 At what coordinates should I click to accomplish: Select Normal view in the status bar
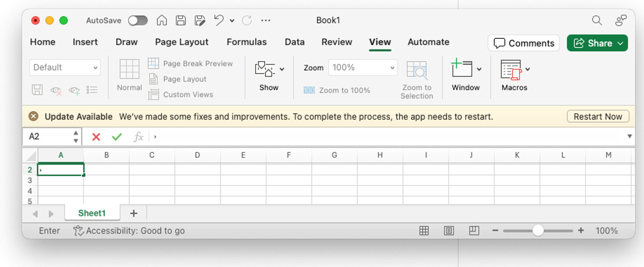tap(424, 230)
